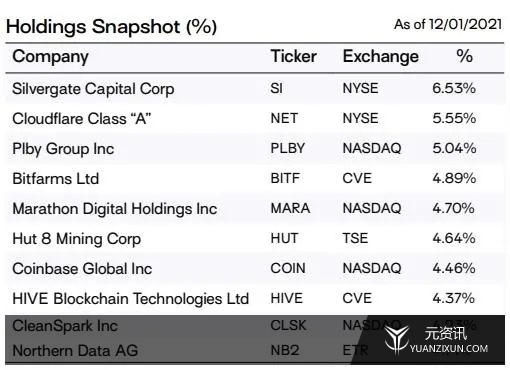Select the Company column header
Screen dimensions: 510x370
[x=51, y=57]
